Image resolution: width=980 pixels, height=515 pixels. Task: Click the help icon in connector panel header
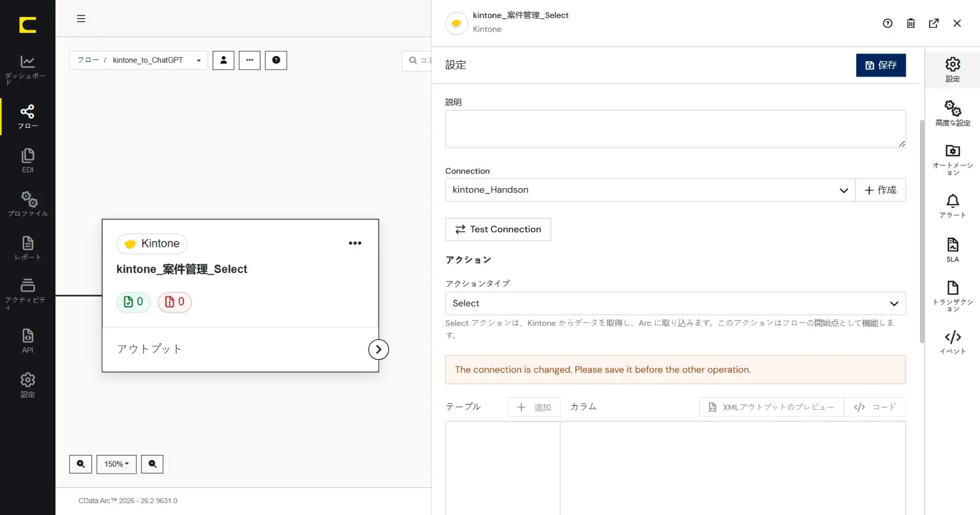[x=888, y=23]
